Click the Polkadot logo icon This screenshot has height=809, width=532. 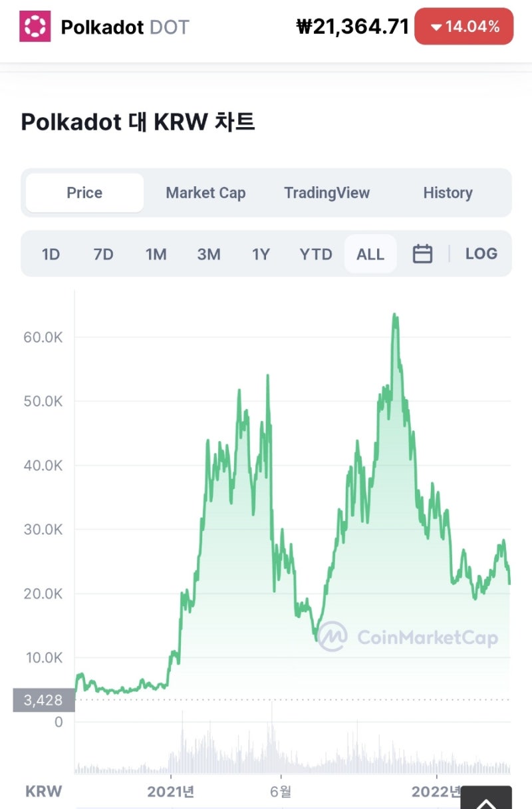35,27
